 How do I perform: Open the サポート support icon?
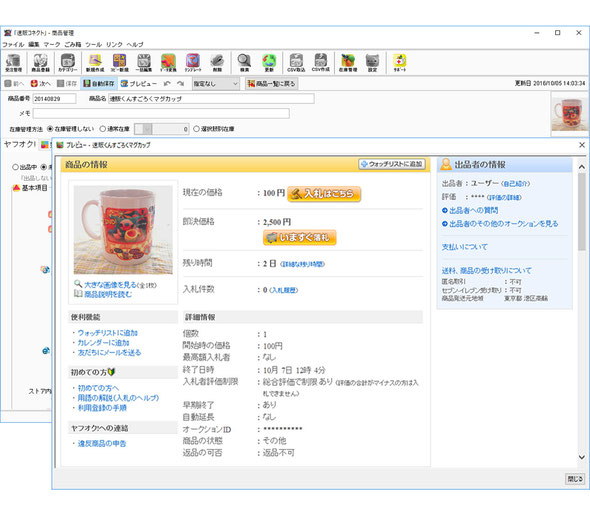(x=400, y=63)
